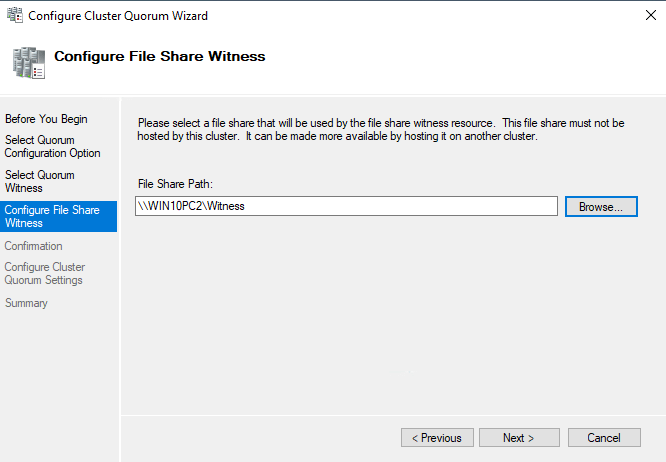Select the highlighted Configure File Share Witness step
Viewport: 666px width, 462px height.
tap(52, 216)
